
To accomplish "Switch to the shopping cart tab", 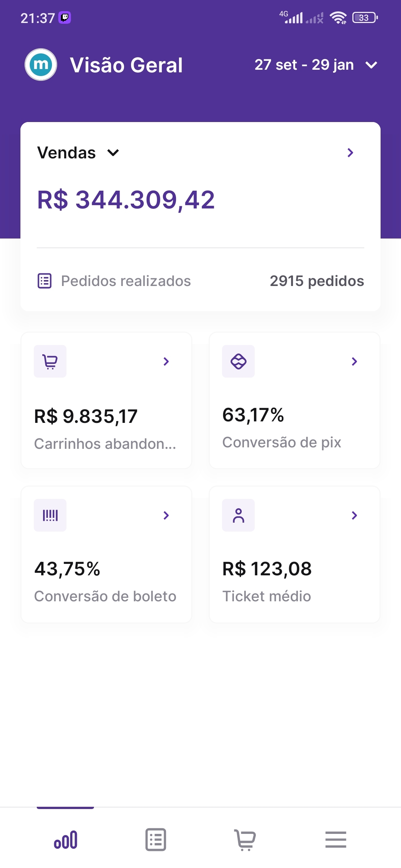I will point(245,840).
